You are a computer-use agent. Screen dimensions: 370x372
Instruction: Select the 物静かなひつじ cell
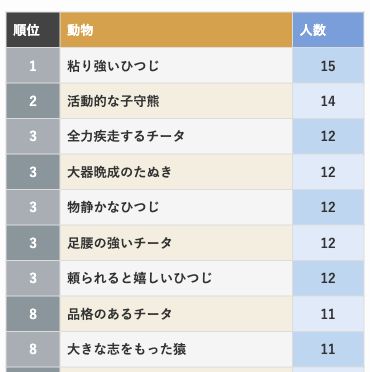click(176, 207)
